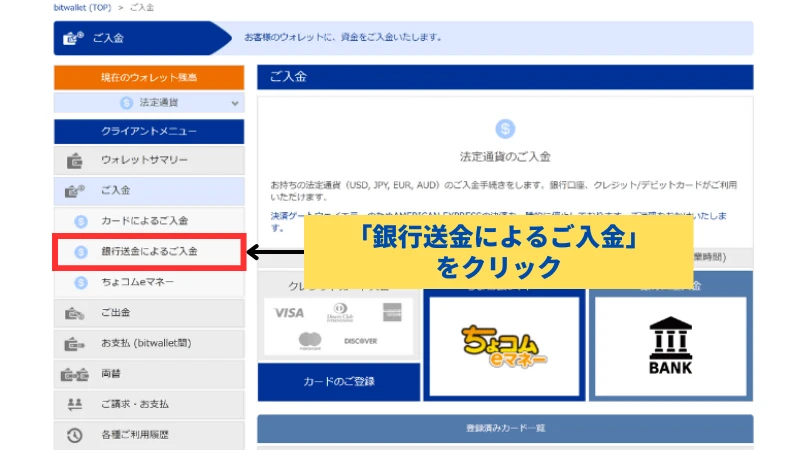Screen dimensions: 800x450
Task: Click the dollar icon beside 銀行送金によるご入金
Action: [81, 252]
